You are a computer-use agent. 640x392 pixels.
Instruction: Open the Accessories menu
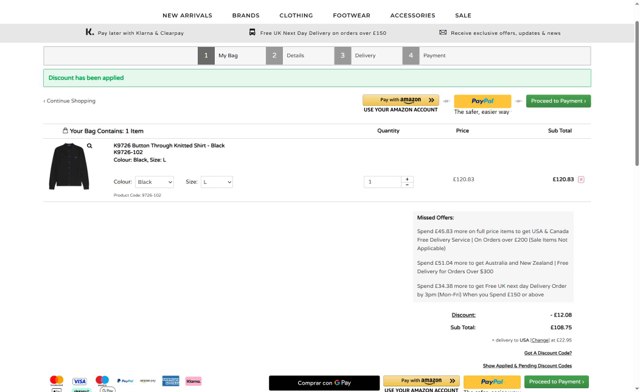pyautogui.click(x=413, y=16)
